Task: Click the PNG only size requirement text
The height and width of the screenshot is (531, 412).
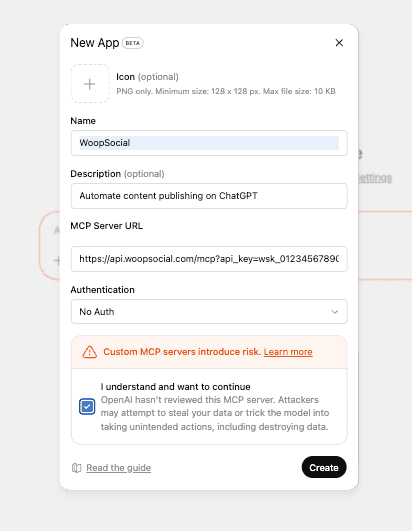Action: [x=226, y=91]
